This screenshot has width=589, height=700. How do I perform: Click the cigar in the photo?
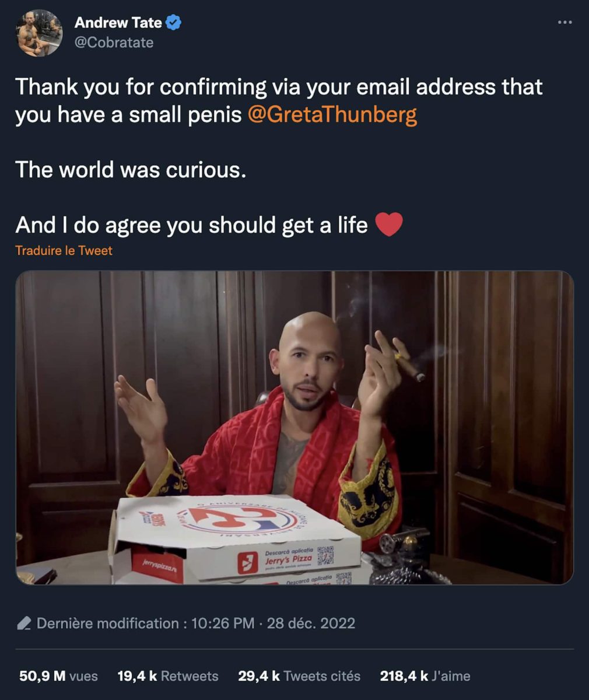tap(409, 365)
